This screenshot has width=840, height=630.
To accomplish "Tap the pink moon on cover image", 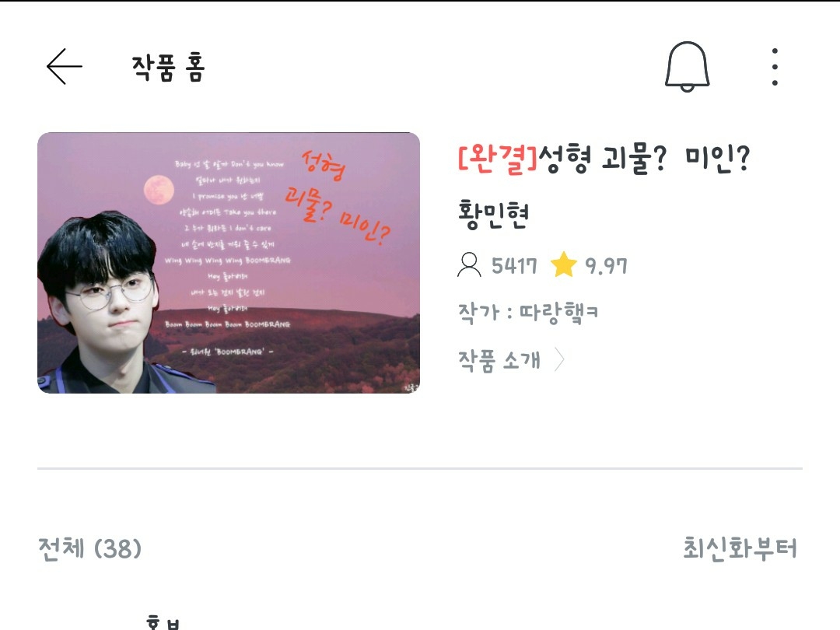I will 159,190.
